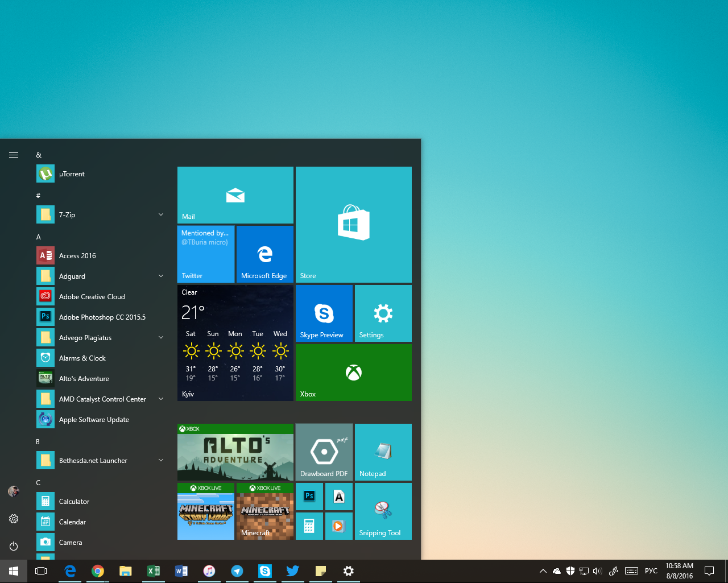
Task: Launch Access 2016 from the list
Action: click(100, 256)
